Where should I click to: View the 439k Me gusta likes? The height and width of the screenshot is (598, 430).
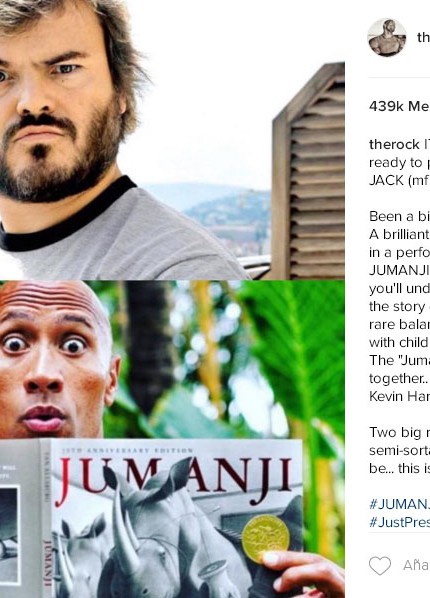pos(399,106)
